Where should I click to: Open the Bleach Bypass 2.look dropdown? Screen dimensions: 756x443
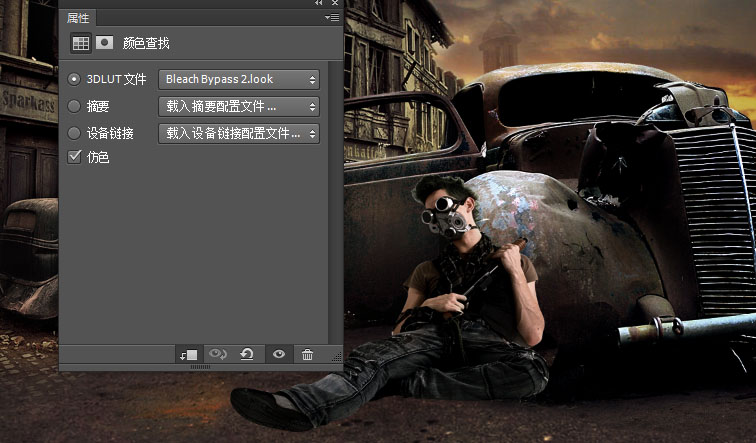click(x=238, y=79)
